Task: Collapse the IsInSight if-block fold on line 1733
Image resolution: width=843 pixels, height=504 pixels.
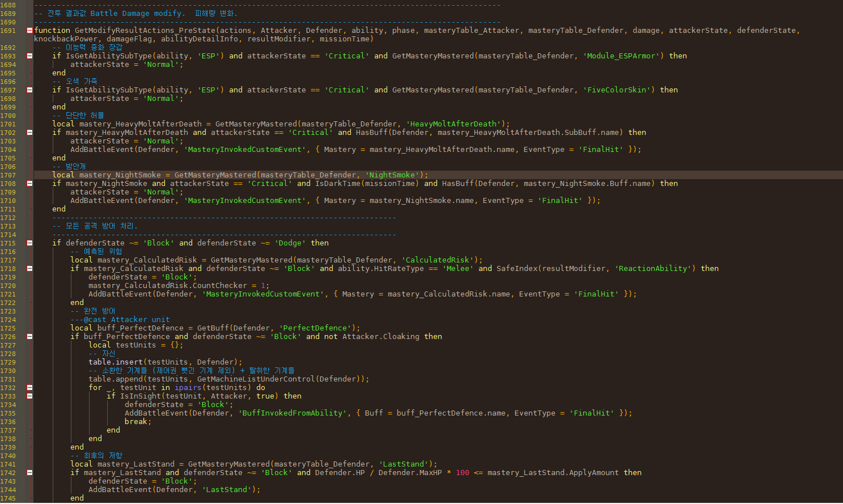Action: (29, 396)
